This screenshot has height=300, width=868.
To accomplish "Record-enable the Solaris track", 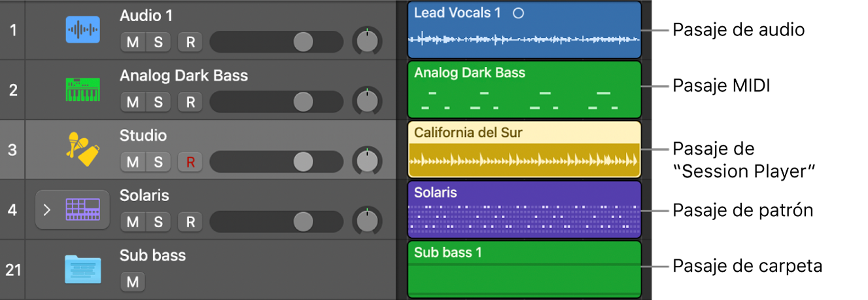I will (190, 222).
